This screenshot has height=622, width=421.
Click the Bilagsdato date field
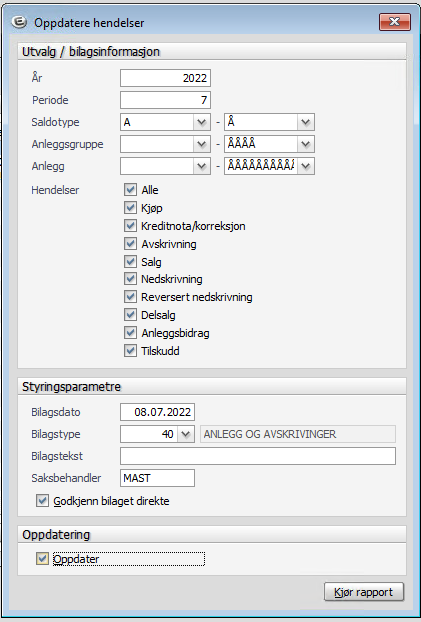[x=157, y=412]
